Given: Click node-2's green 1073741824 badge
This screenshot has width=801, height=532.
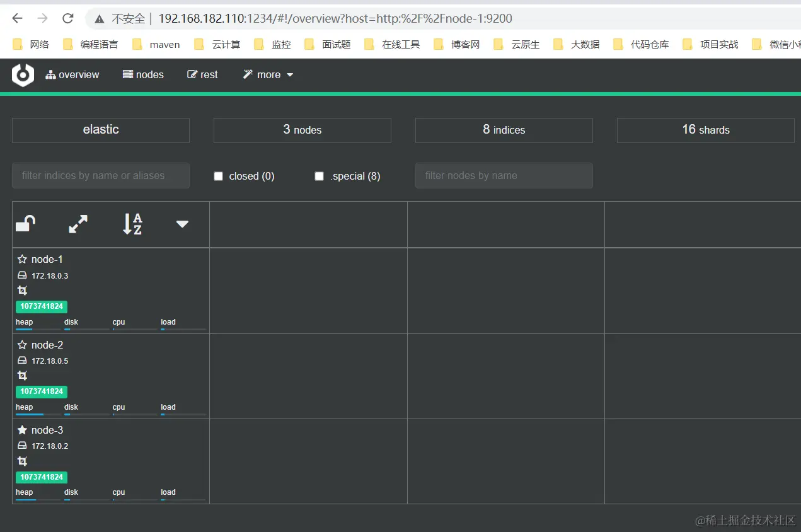Looking at the screenshot, I should (42, 391).
